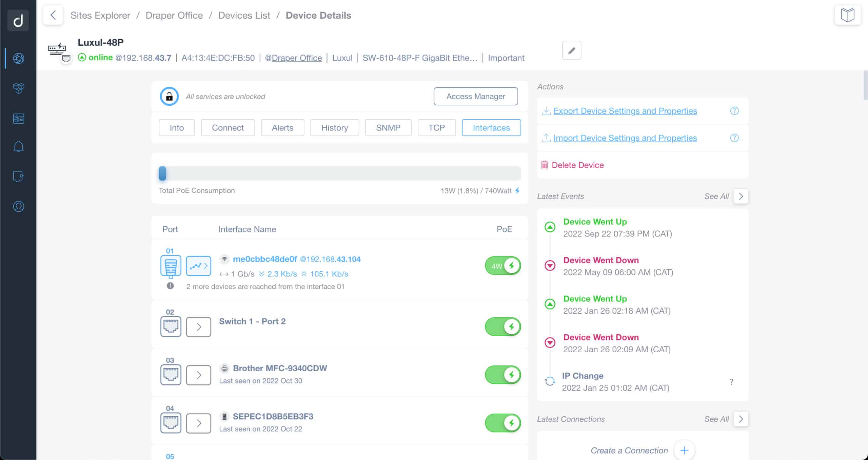Open the bell alerts sidebar icon
The height and width of the screenshot is (460, 868).
pos(19,147)
